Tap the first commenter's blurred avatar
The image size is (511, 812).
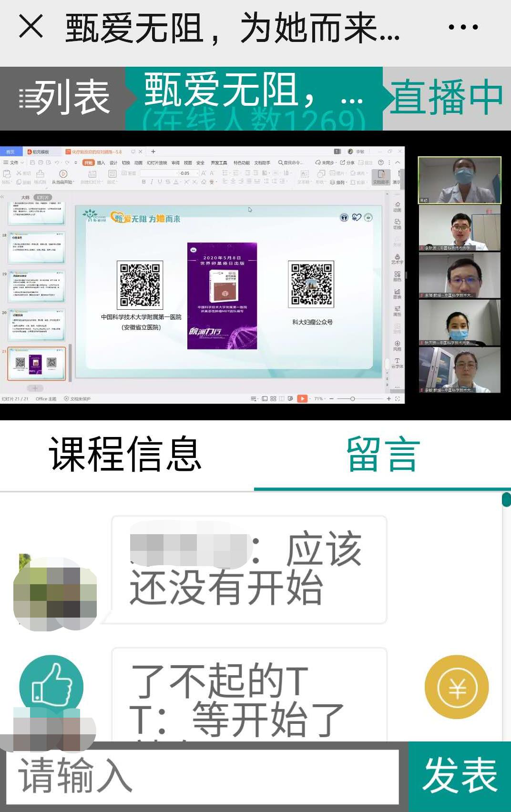(x=55, y=593)
